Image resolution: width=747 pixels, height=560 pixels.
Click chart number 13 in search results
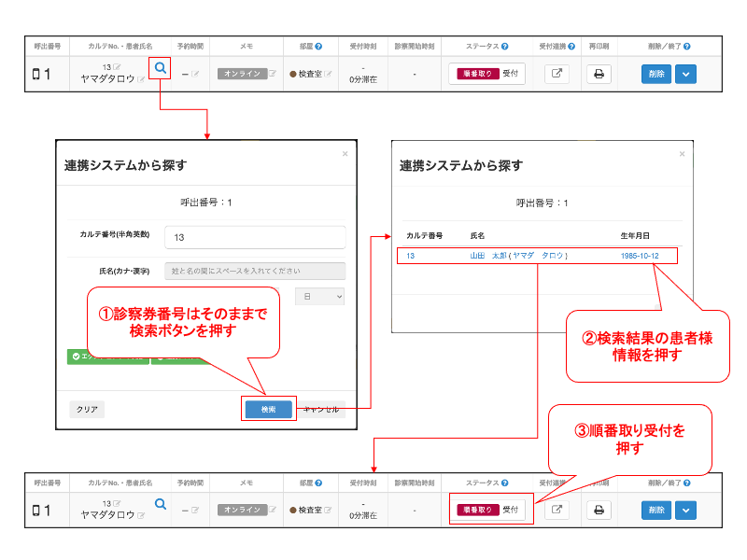pyautogui.click(x=410, y=256)
